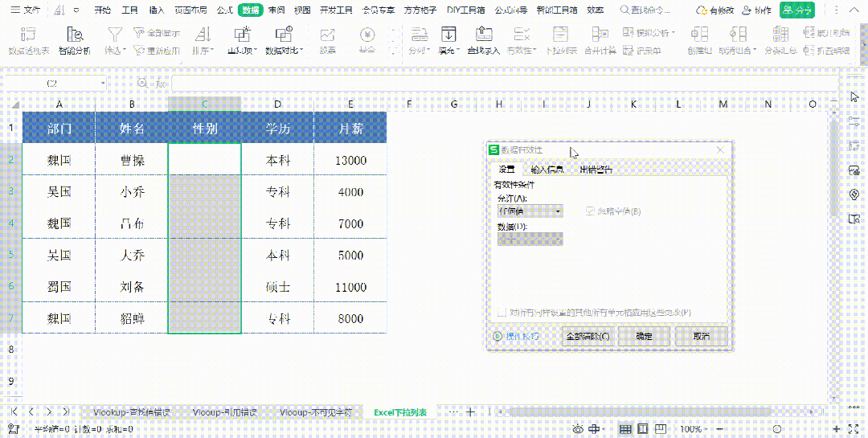Click the 协作 collaborate button
Screen dimensions: 868x438
pos(757,10)
